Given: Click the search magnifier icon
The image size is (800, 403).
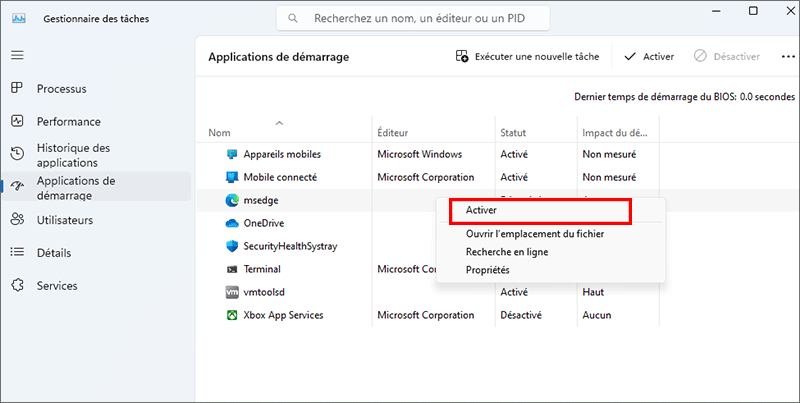Looking at the screenshot, I should coord(293,18).
